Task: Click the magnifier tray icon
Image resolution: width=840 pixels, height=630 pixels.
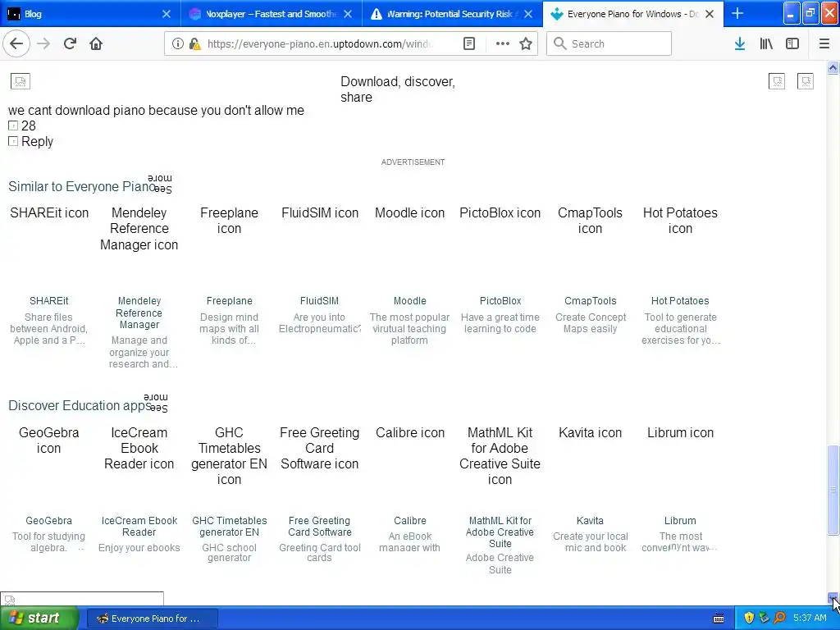Action: pos(779,619)
